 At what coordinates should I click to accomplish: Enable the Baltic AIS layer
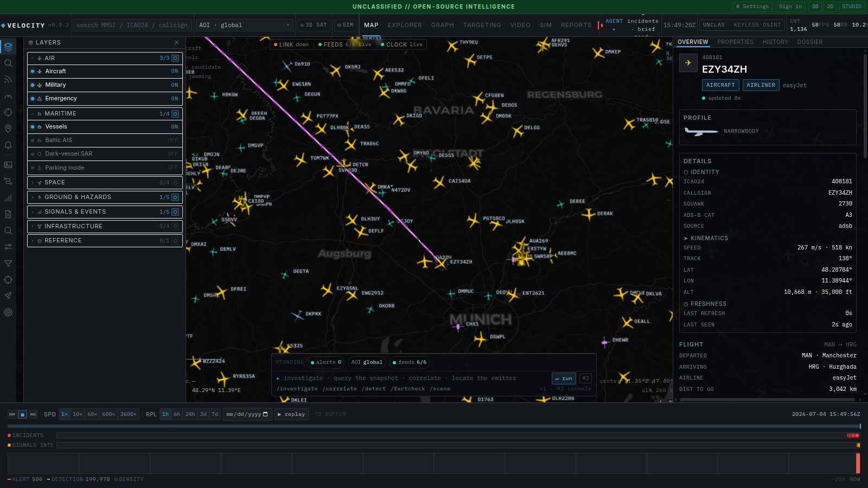(105, 140)
